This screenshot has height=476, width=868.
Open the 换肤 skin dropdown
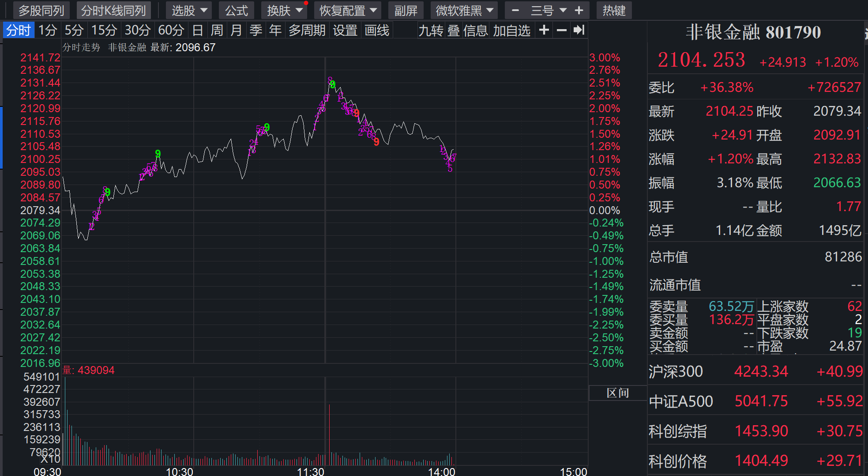(285, 10)
